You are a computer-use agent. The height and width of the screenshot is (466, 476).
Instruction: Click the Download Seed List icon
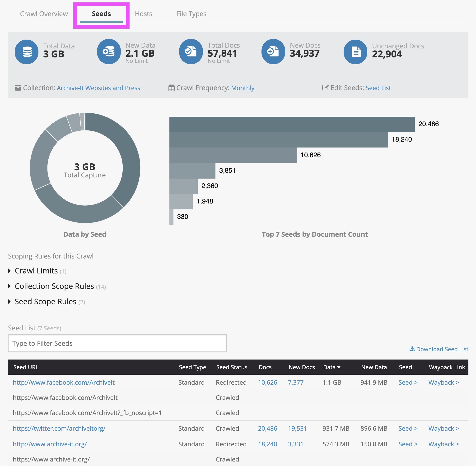click(x=412, y=349)
